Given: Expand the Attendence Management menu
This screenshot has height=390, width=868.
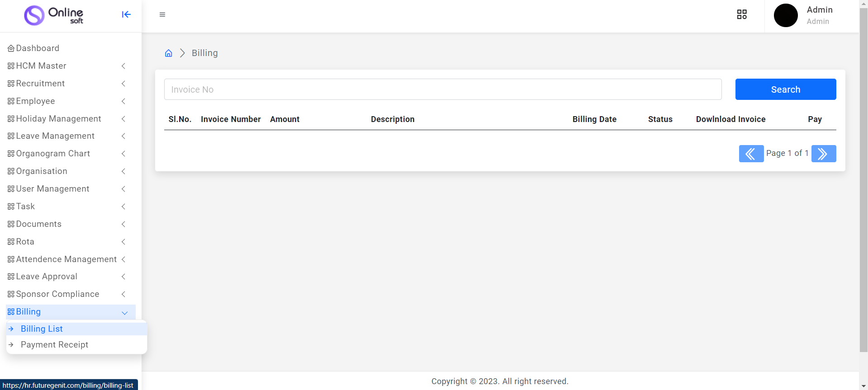Looking at the screenshot, I should click(66, 259).
